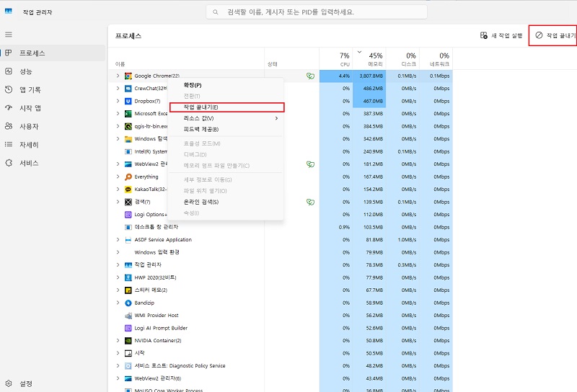Click the Microsoft Excel process icon
The height and width of the screenshot is (392, 577).
pos(128,114)
